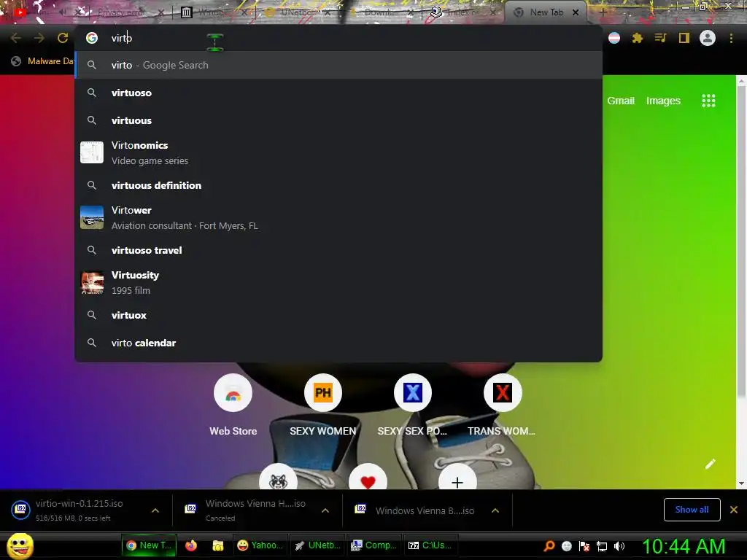The height and width of the screenshot is (560, 747).
Task: Open the Firefox taskbar icon
Action: pos(191,545)
